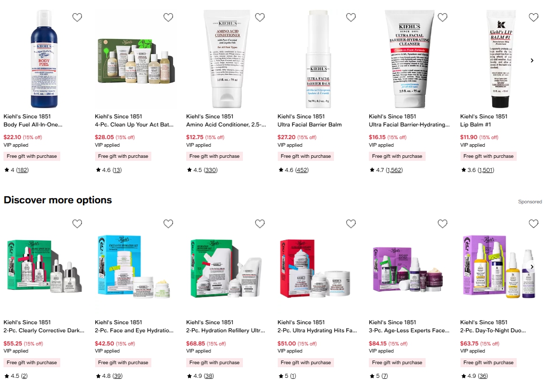Save Ultra Facial Barrier Balm with heart icon
Viewport: 545px width, 392px height.
tap(351, 17)
